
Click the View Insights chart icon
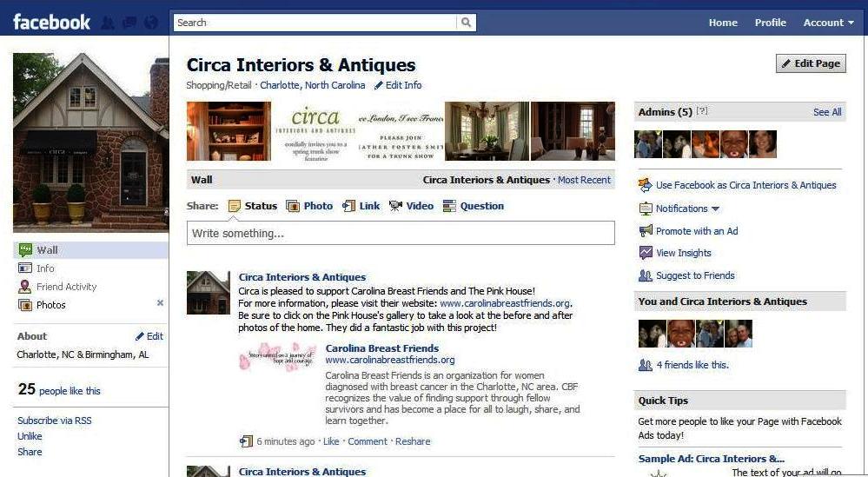(646, 253)
